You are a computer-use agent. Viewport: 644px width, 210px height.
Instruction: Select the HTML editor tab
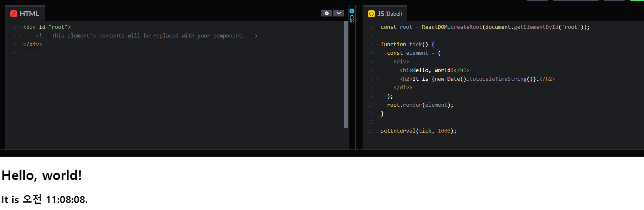click(x=25, y=14)
